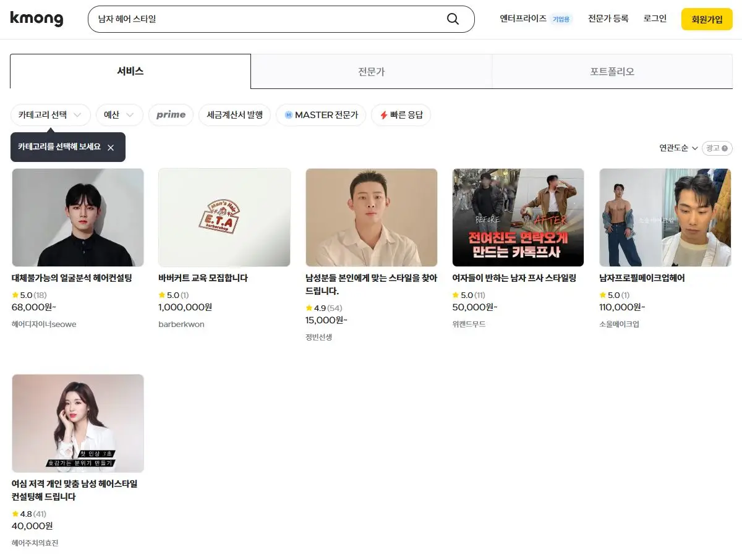This screenshot has width=742, height=560.
Task: Click the 기업용 badge next to 엔터프라이즈
Action: tap(561, 19)
